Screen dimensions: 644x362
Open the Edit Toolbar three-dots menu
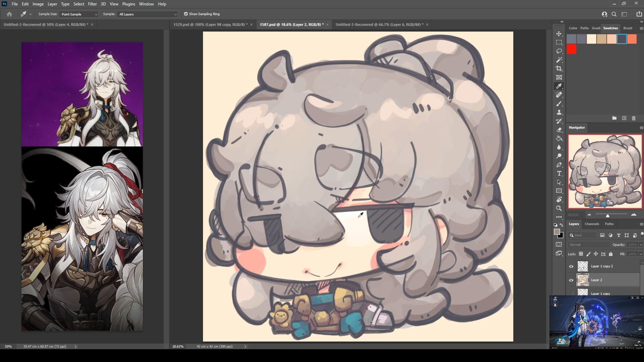pyautogui.click(x=559, y=217)
